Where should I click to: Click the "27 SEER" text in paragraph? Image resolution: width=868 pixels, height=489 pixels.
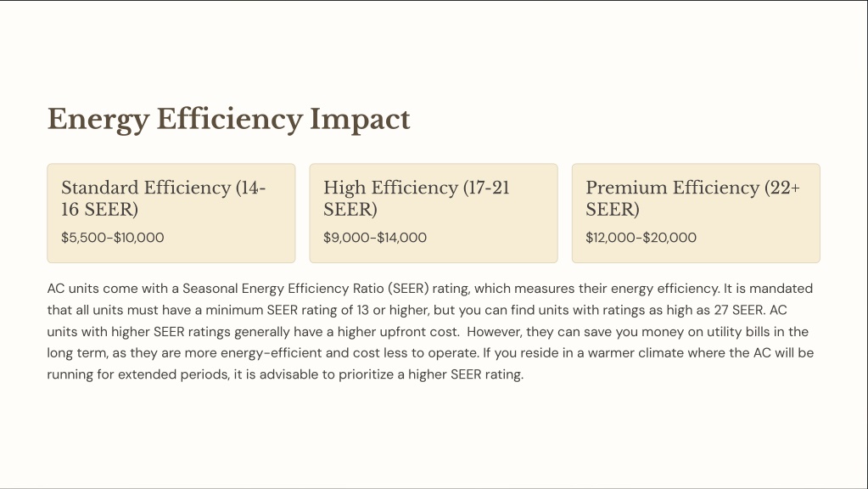(x=739, y=310)
